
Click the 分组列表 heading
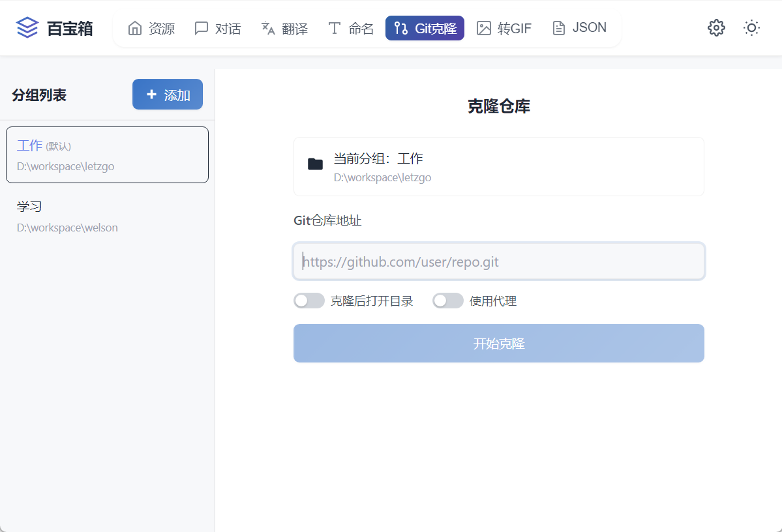39,95
